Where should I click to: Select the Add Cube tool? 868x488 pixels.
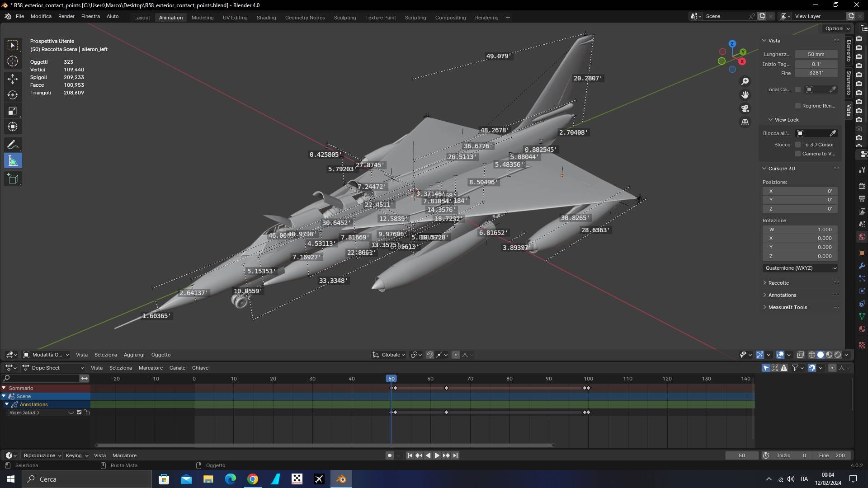pyautogui.click(x=13, y=179)
